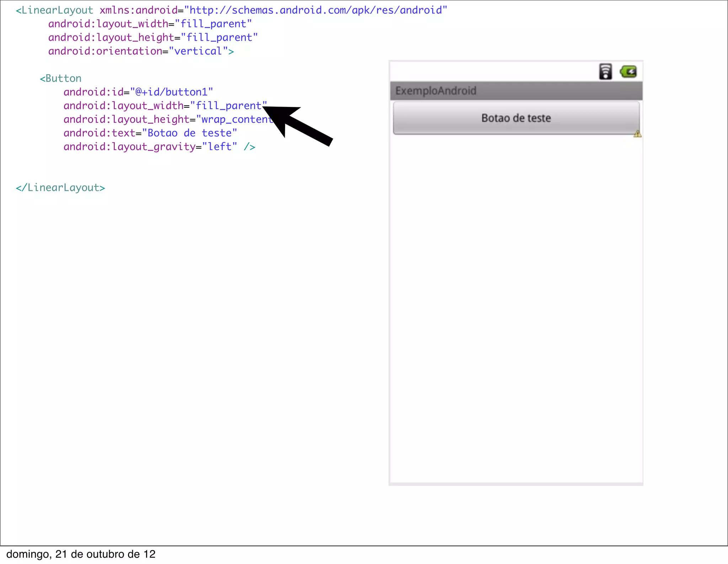Click the wrap_content height value
728x564 pixels.
(234, 119)
